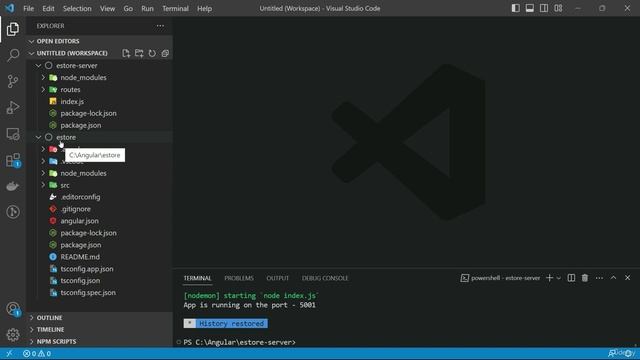Viewport: 640px width, 360px height.
Task: Open the VS Code application icon menu
Action: 9,8
